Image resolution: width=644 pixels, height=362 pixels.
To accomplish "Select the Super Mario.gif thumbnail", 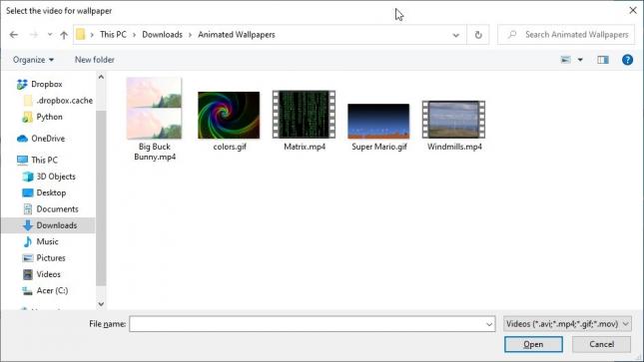I will tap(378, 121).
